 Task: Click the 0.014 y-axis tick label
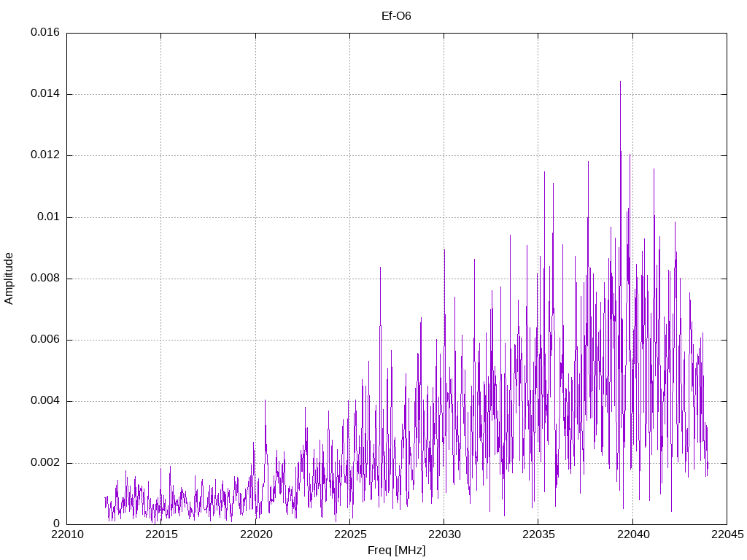click(45, 94)
